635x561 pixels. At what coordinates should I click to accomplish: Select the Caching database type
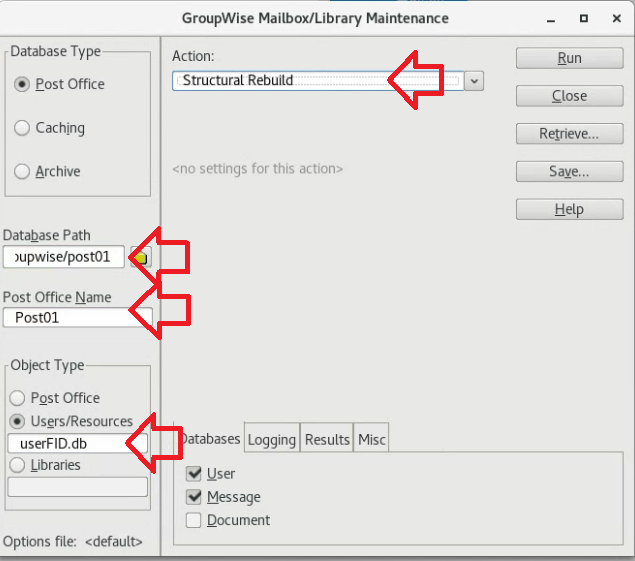[x=22, y=128]
